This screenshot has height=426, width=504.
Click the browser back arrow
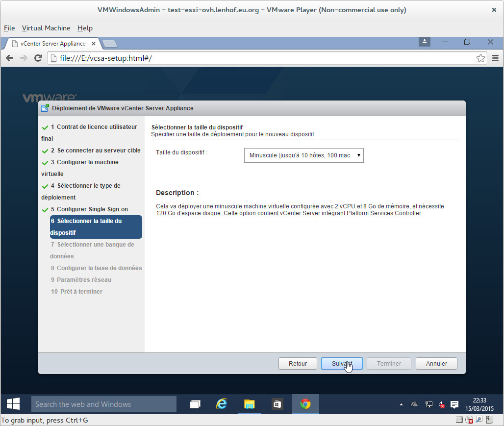pos(10,58)
